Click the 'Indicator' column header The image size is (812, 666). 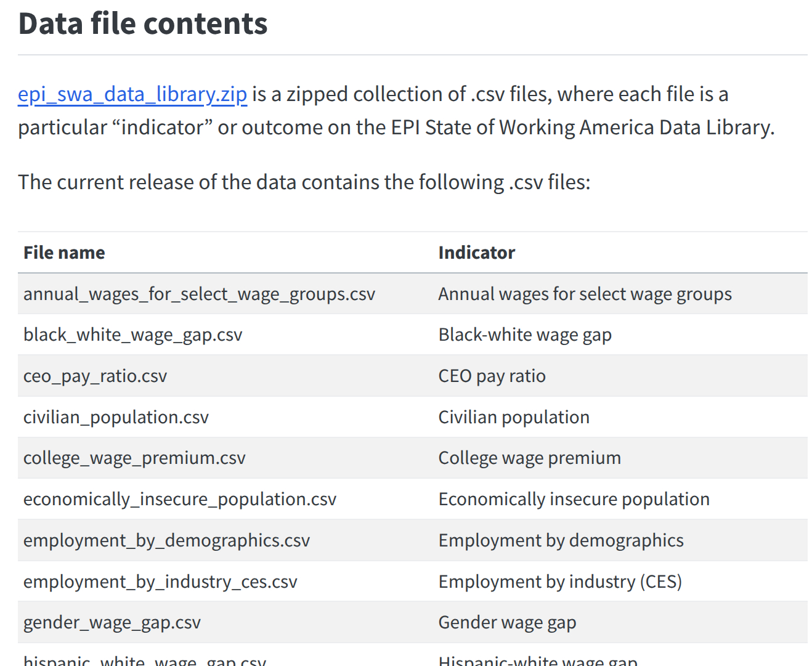point(476,253)
